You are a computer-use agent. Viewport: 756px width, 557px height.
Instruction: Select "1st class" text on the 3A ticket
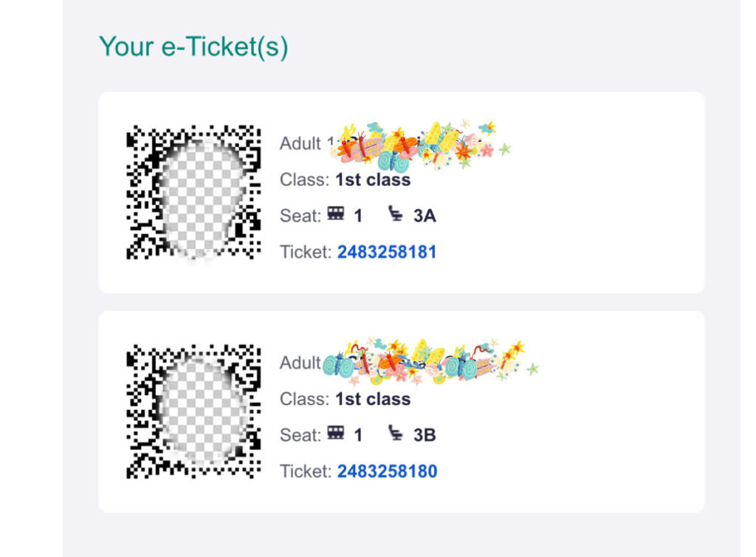[373, 180]
